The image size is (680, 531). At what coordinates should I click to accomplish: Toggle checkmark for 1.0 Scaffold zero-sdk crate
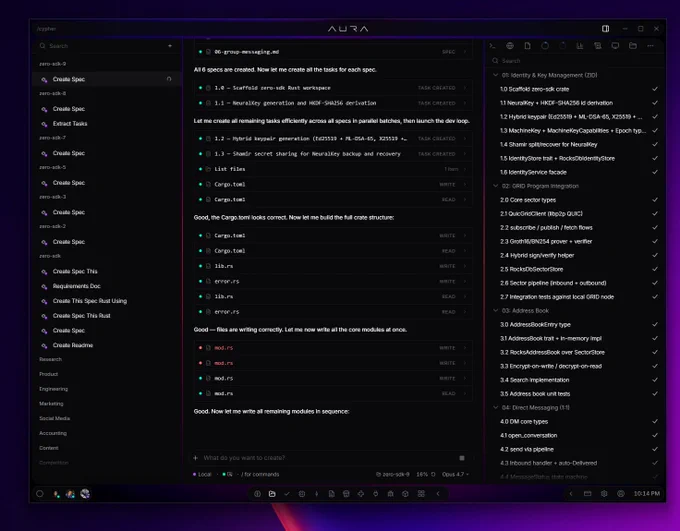(x=655, y=89)
